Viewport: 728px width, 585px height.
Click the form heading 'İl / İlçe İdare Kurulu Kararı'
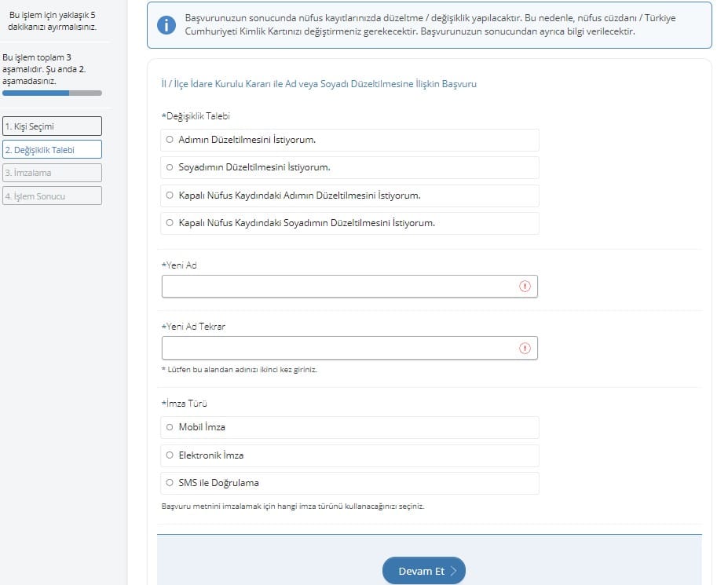click(318, 84)
